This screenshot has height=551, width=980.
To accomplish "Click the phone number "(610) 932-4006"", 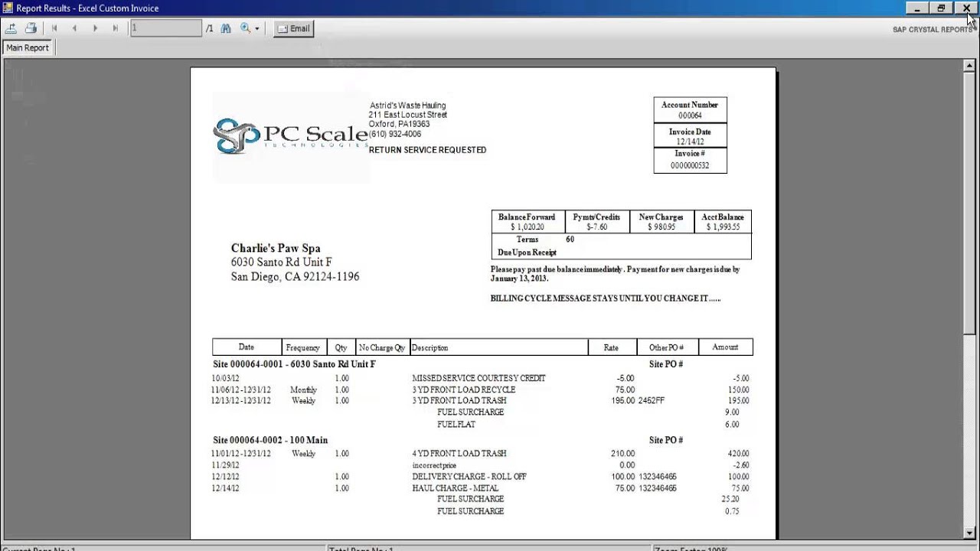I will click(x=395, y=134).
